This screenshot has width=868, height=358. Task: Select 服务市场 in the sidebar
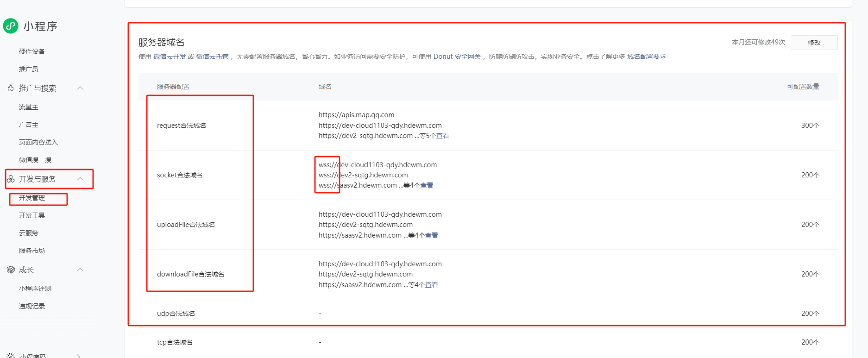click(32, 251)
